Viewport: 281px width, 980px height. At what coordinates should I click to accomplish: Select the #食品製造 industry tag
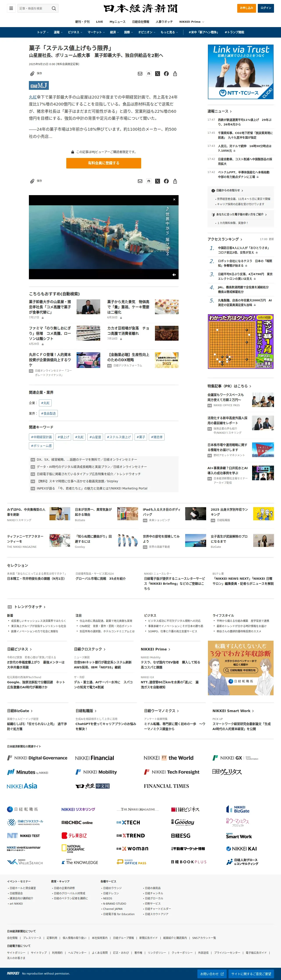coord(48,413)
